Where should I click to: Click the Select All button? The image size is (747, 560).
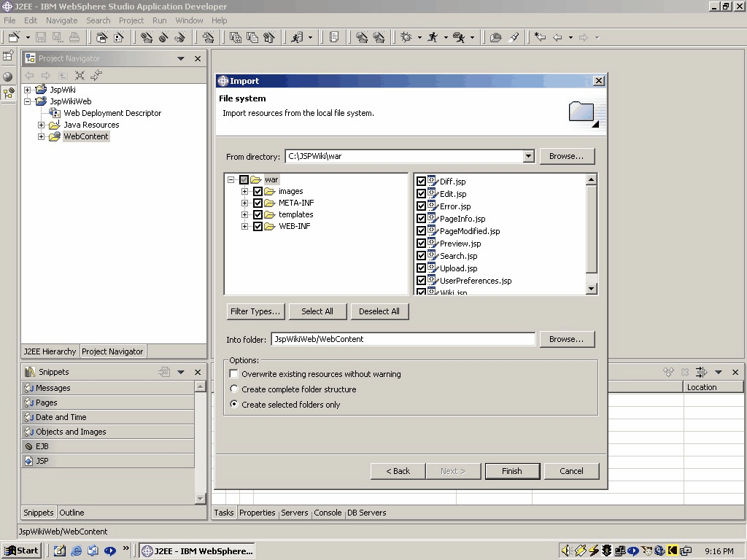tap(317, 311)
